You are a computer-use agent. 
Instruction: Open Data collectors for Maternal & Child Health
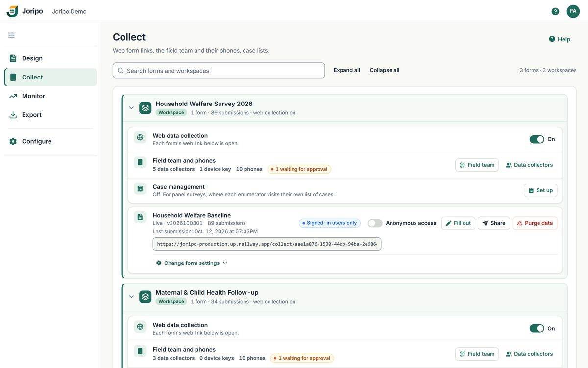pyautogui.click(x=529, y=354)
